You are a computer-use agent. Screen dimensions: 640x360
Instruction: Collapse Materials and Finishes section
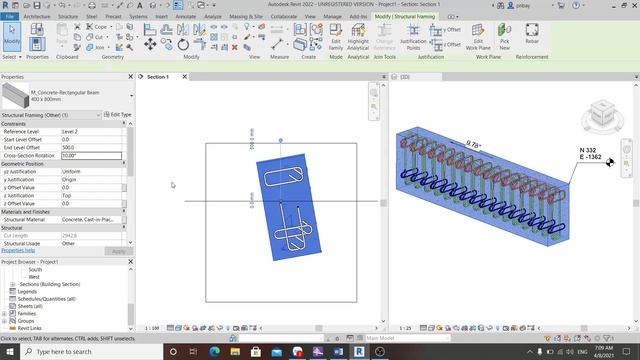(x=124, y=211)
